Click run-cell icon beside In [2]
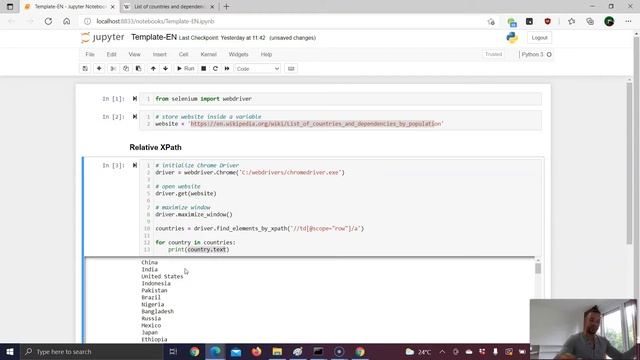The width and height of the screenshot is (640, 360). (x=135, y=117)
